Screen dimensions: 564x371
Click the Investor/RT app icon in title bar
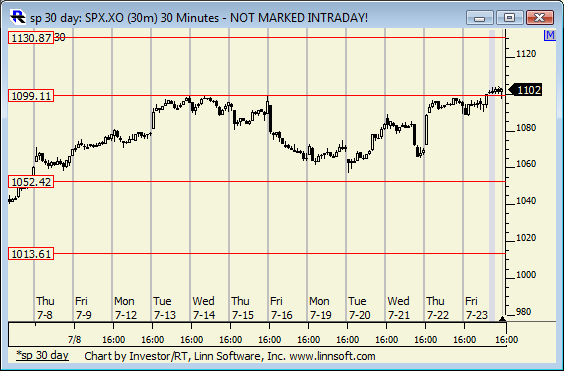tap(18, 17)
